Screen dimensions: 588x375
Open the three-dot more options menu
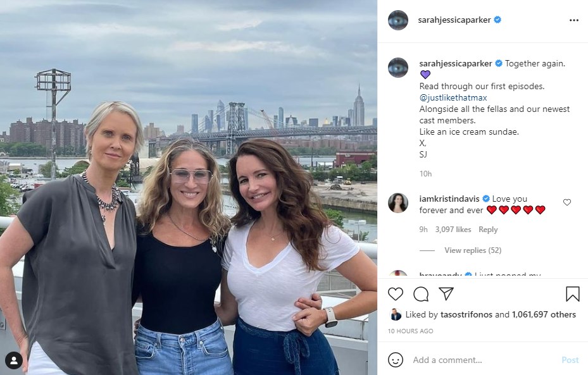click(x=573, y=20)
